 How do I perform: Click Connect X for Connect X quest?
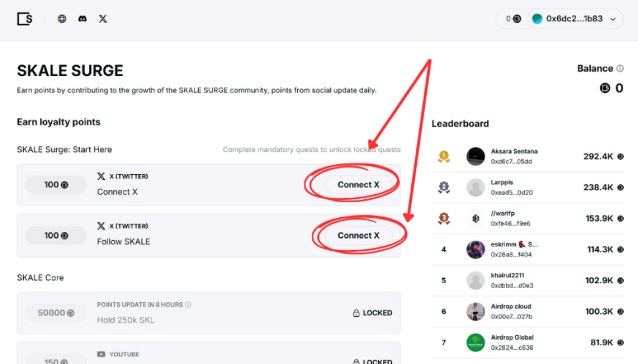pyautogui.click(x=358, y=185)
